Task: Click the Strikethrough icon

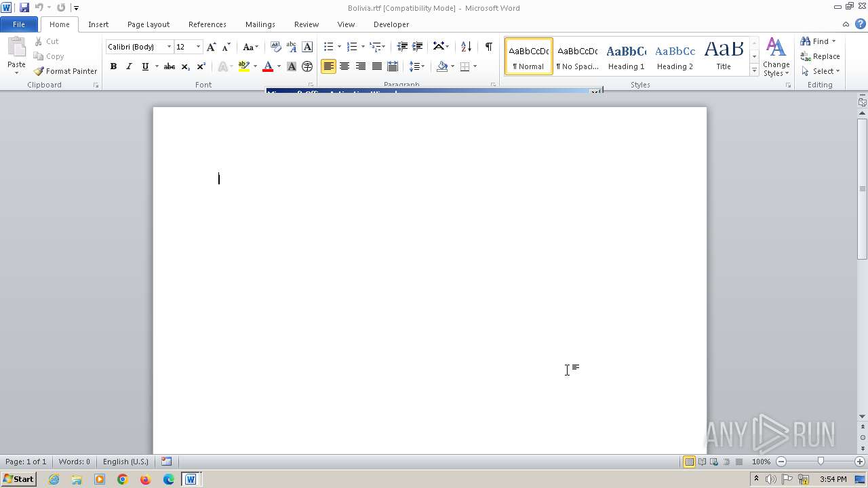Action: click(170, 66)
